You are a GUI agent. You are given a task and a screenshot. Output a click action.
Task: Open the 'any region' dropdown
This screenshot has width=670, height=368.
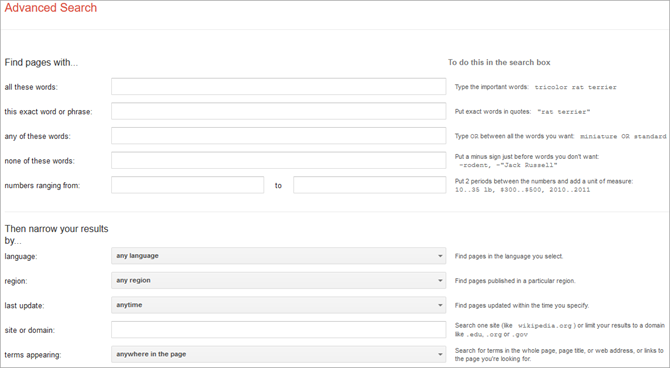pyautogui.click(x=279, y=280)
